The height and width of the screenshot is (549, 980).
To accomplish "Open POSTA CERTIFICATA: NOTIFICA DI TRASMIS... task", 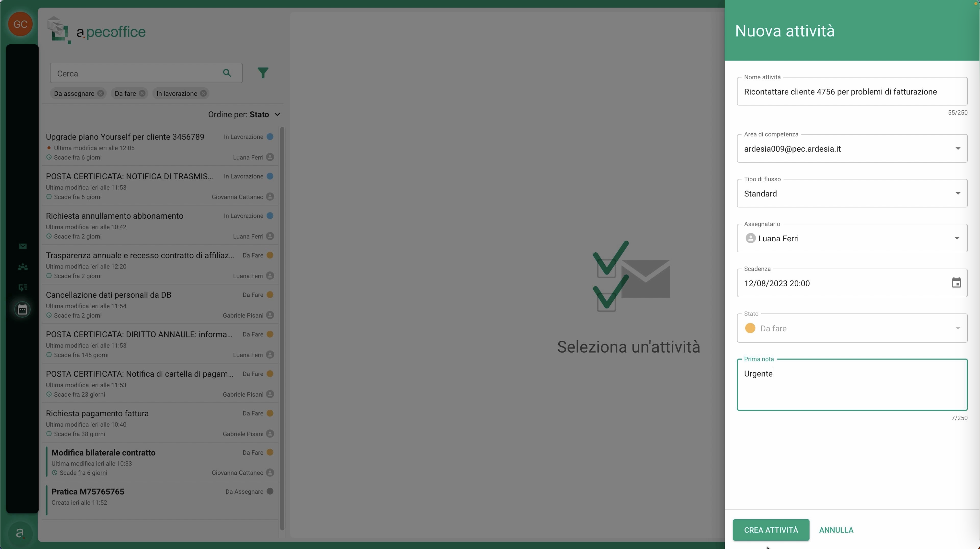I will [x=160, y=186].
